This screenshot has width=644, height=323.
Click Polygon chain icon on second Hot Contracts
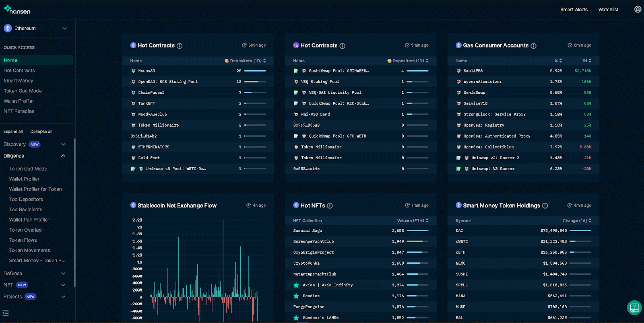[x=296, y=45]
